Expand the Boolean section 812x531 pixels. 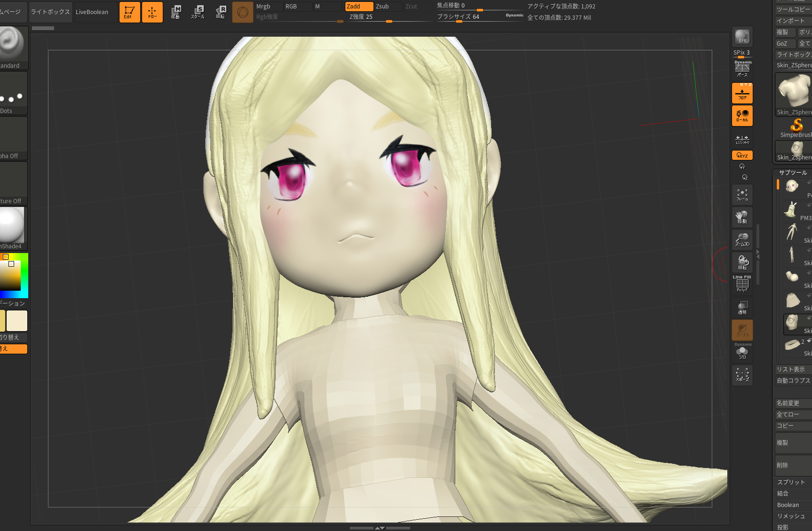click(793, 505)
